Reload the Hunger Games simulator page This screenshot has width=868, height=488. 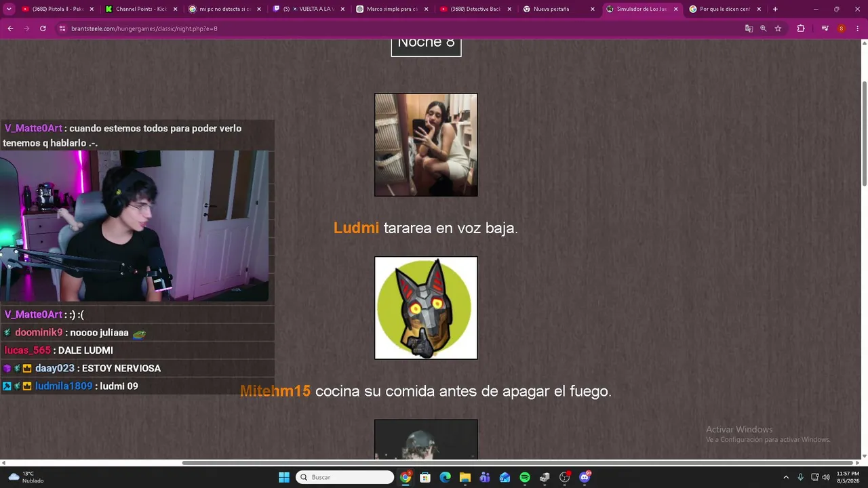43,28
